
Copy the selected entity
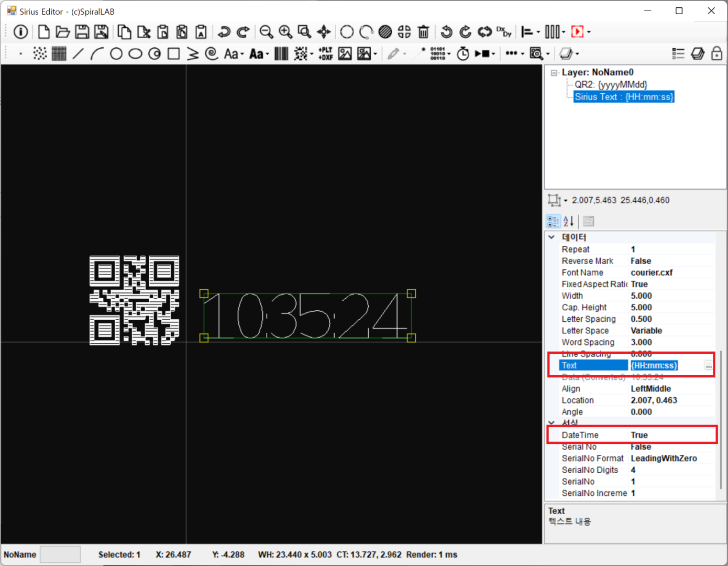(x=124, y=32)
